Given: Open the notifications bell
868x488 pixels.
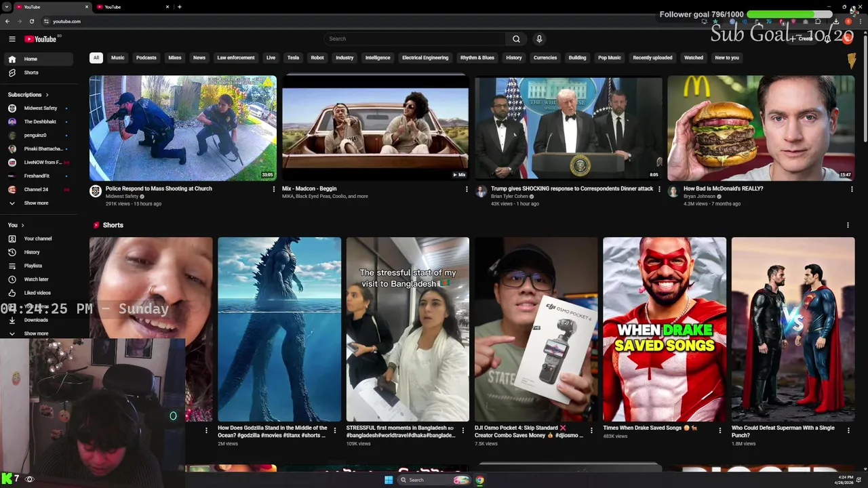Looking at the screenshot, I should tap(828, 39).
